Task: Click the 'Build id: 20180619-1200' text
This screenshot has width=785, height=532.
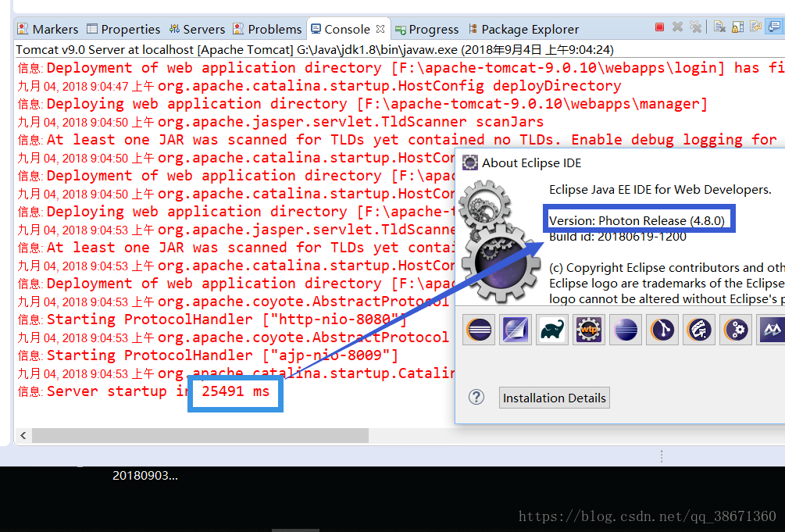Action: point(617,237)
